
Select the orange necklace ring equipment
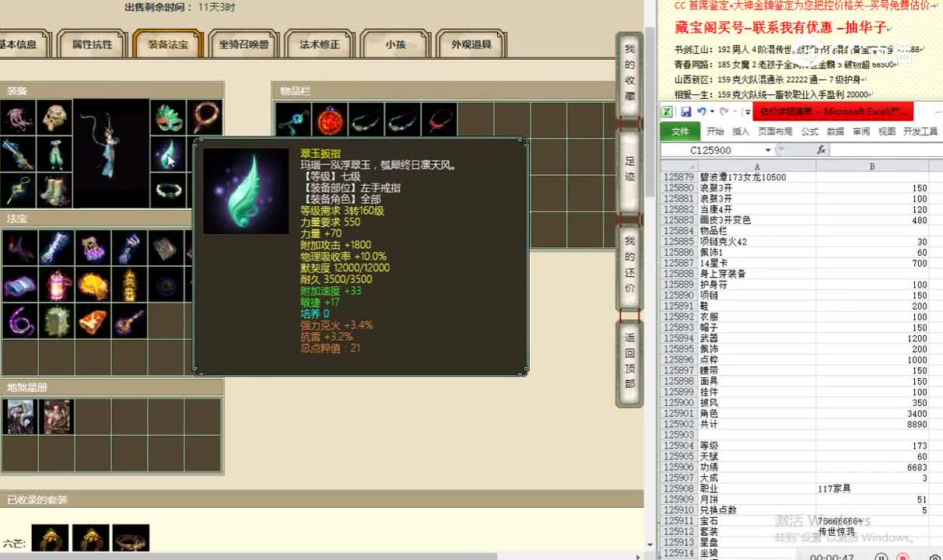pyautogui.click(x=205, y=117)
